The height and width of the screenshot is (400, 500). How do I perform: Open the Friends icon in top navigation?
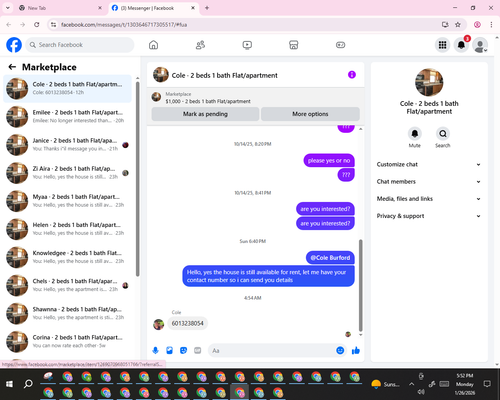(200, 45)
